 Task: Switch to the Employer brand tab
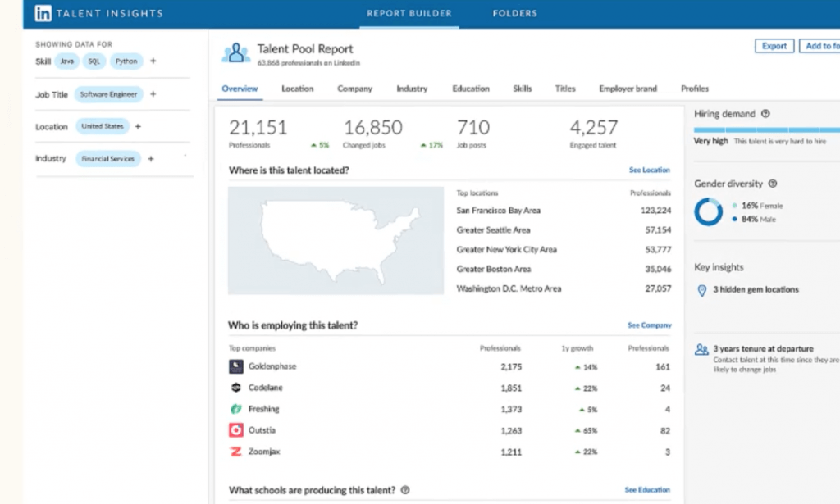[x=628, y=89]
